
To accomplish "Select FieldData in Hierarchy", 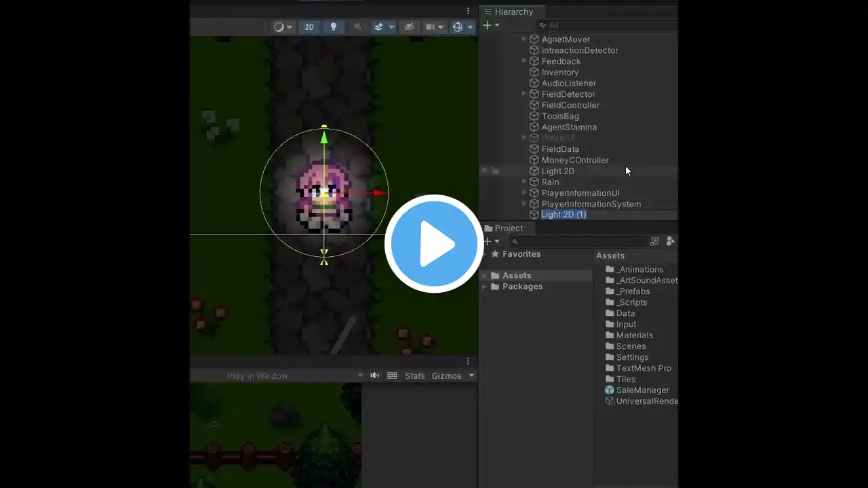I will click(560, 149).
